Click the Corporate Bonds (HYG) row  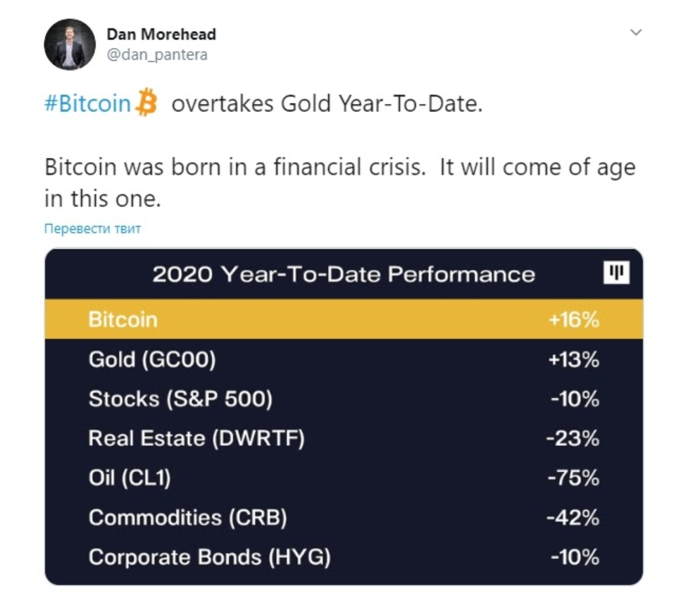(x=344, y=557)
